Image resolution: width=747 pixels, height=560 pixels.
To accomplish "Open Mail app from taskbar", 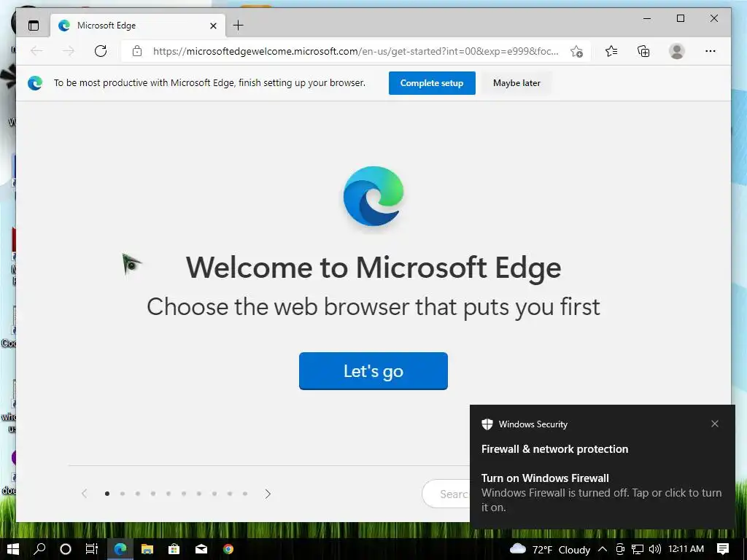I will pyautogui.click(x=201, y=549).
